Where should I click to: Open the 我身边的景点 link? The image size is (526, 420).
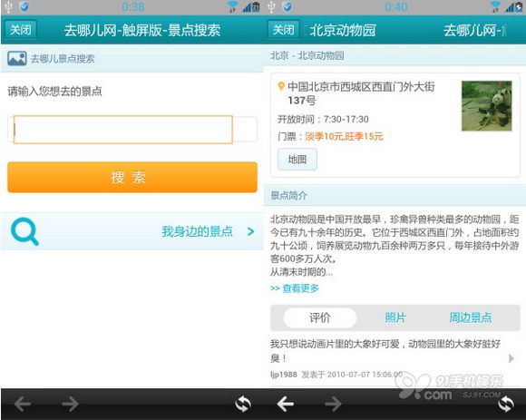point(198,231)
